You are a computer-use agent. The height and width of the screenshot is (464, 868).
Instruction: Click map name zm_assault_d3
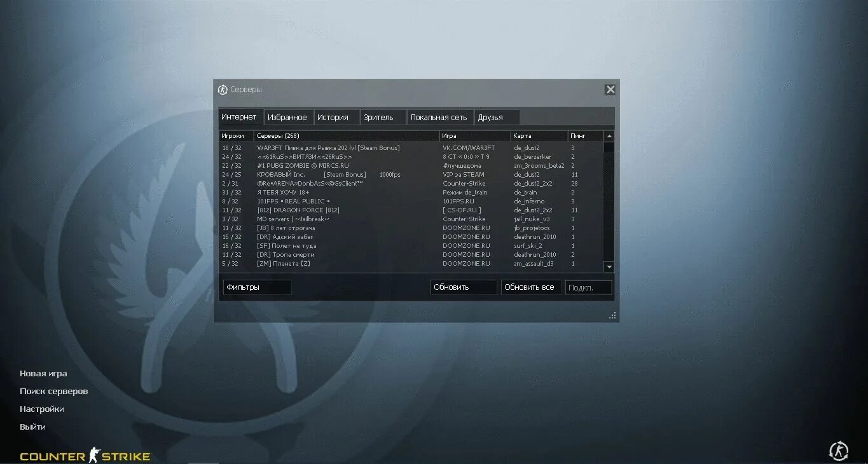click(534, 264)
